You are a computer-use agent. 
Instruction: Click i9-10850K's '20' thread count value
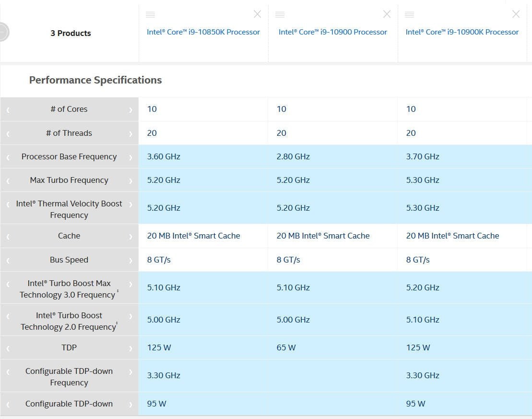152,133
